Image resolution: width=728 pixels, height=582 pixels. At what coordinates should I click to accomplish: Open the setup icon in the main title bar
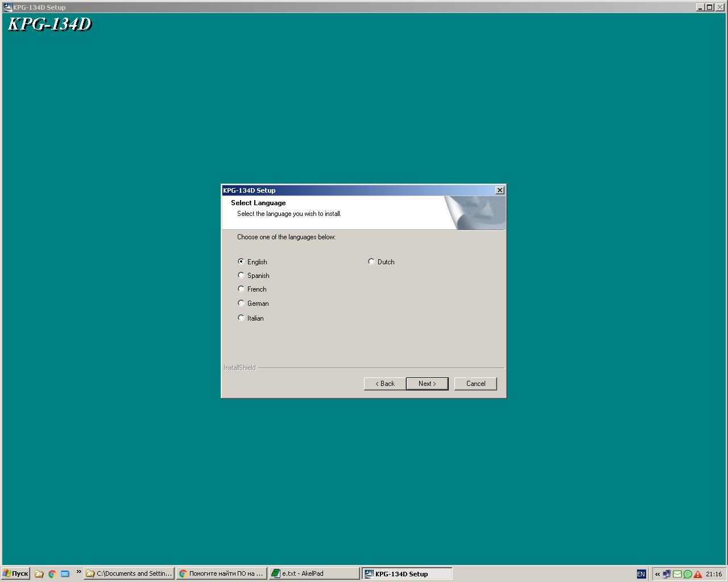coord(8,7)
